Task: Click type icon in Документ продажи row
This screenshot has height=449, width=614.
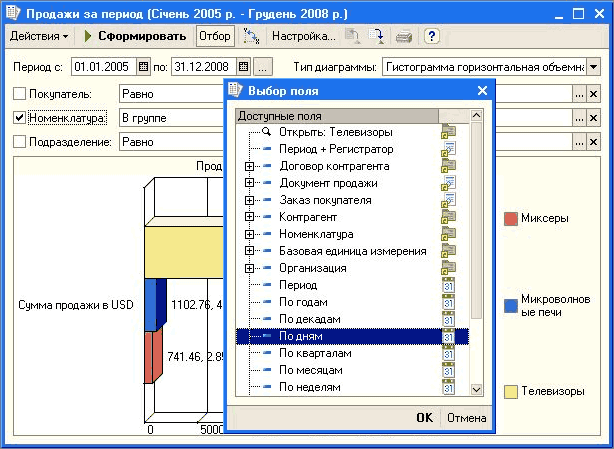Action: click(449, 183)
